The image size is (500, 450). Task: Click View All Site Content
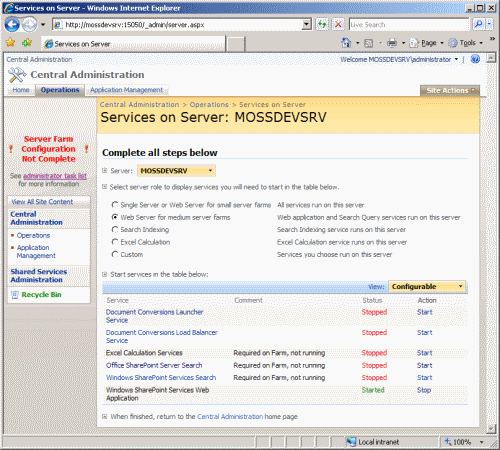42,202
